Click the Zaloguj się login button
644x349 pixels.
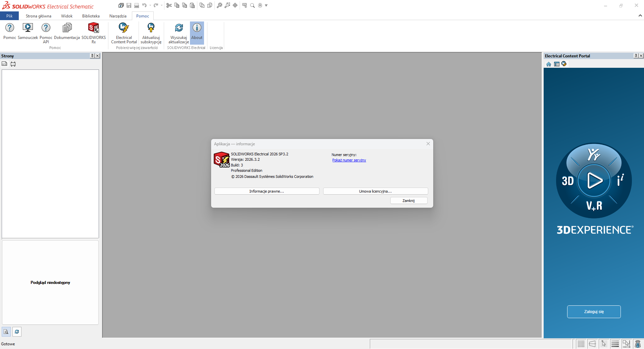594,312
